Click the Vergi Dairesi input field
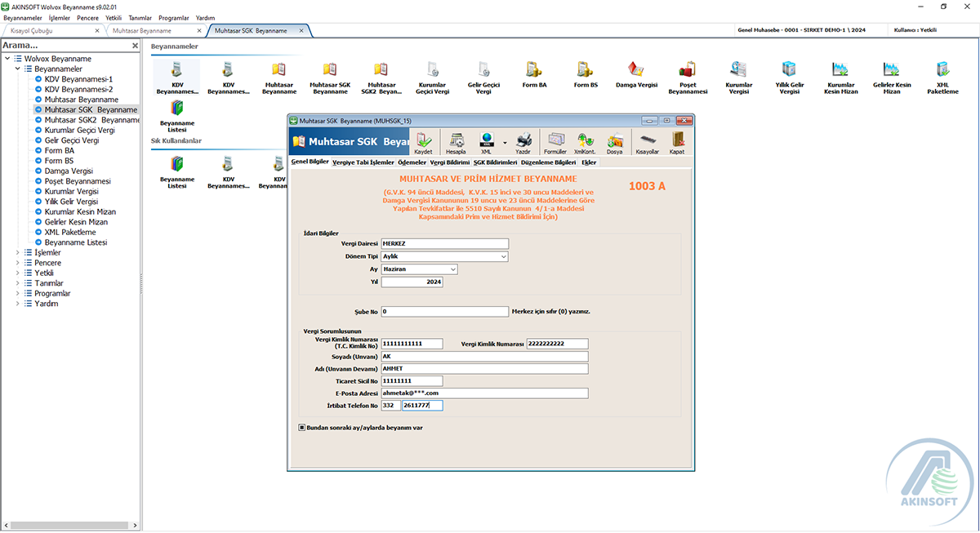 pyautogui.click(x=444, y=243)
